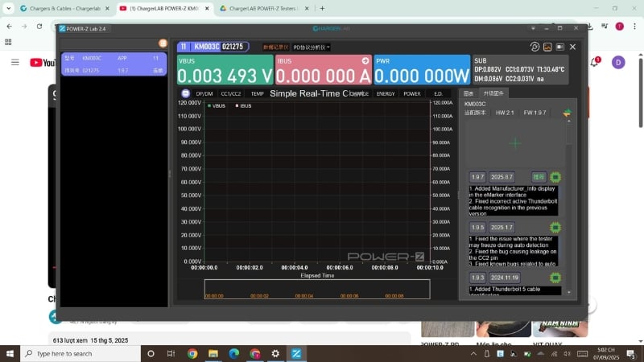Switch to ChargerLAB POWER-Z Testers browser tab
This screenshot has height=362, width=644.
(264, 8)
